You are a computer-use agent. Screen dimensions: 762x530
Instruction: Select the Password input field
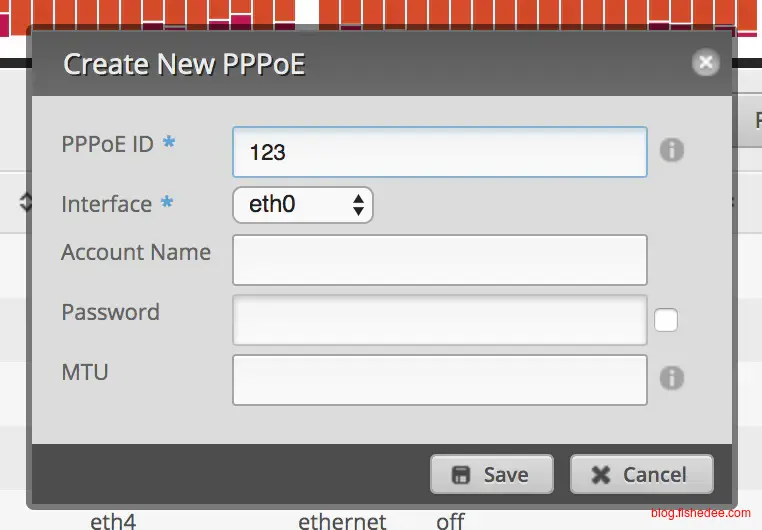point(439,320)
